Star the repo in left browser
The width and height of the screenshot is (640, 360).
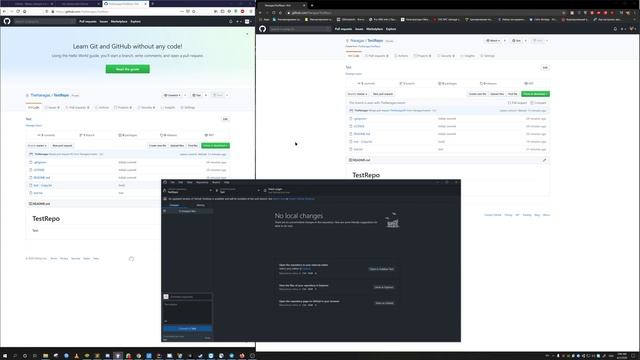(x=197, y=95)
